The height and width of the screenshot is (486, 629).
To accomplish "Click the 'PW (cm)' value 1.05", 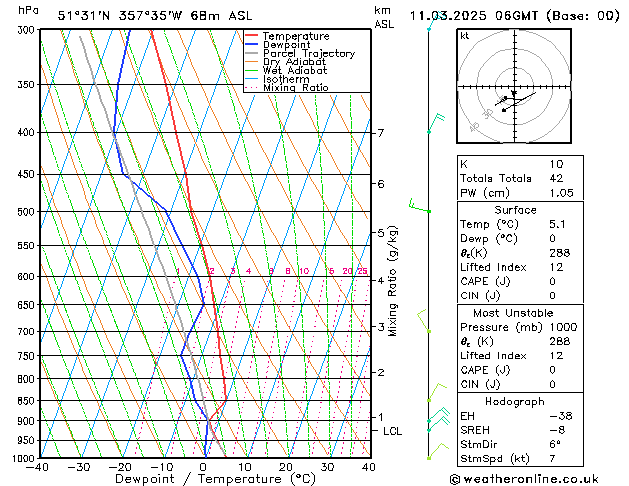I will [x=561, y=193].
